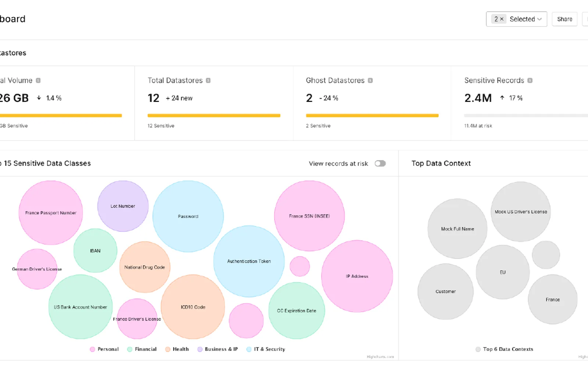
Task: Click info icon next to Total Datastores
Action: (208, 80)
